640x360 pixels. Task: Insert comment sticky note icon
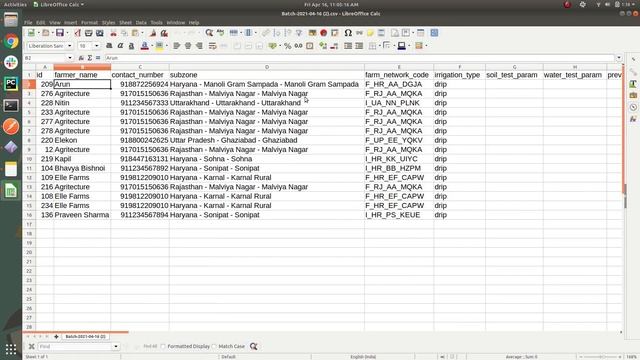click(x=370, y=33)
